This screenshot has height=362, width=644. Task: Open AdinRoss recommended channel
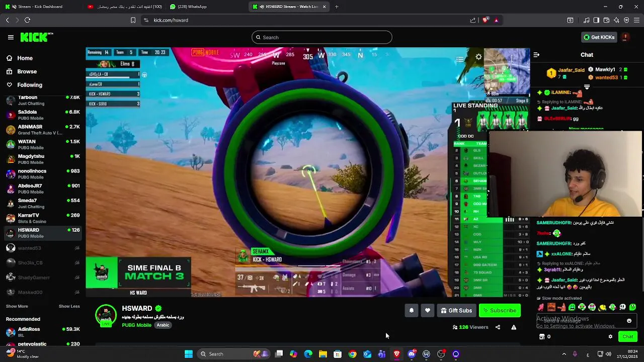tap(43, 332)
